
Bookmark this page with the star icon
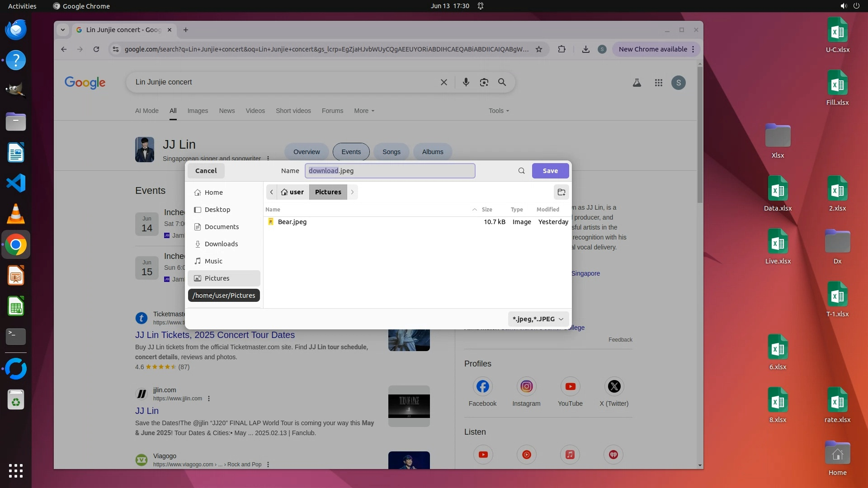click(538, 49)
